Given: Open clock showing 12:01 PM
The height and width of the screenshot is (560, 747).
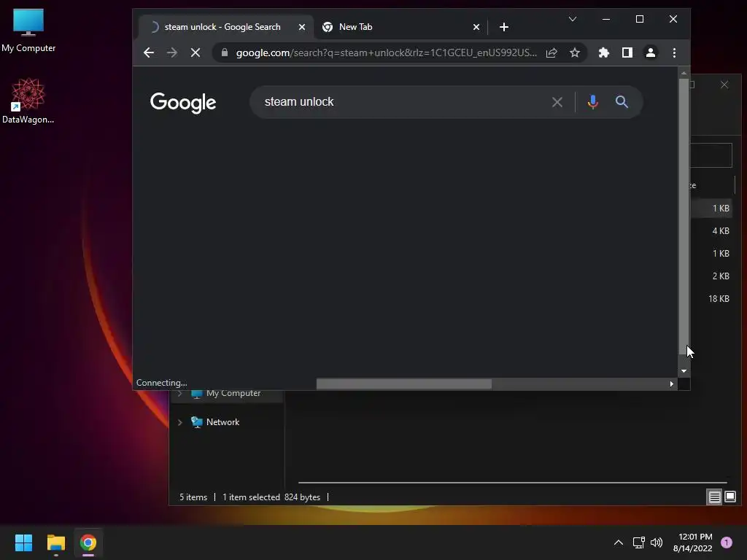Looking at the screenshot, I should 693,542.
